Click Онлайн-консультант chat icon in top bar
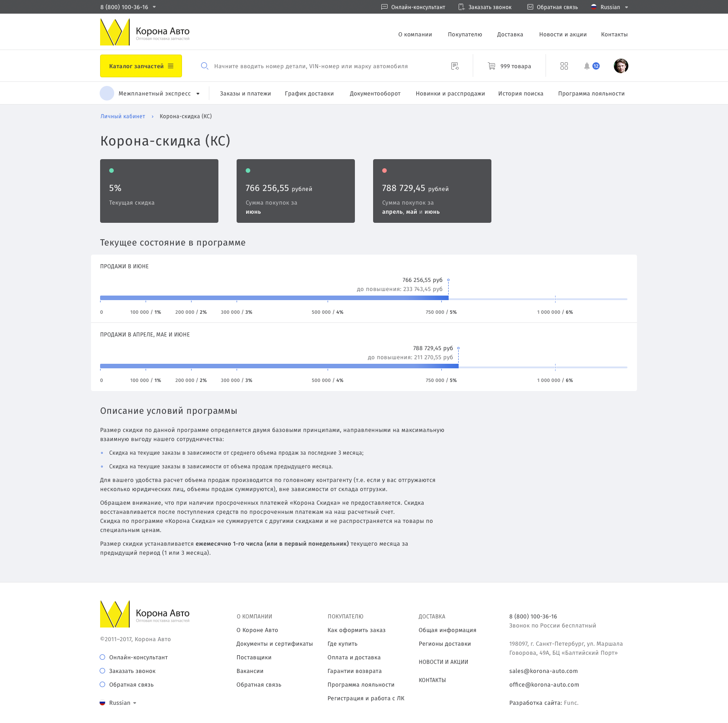Screen dimensions: 728x723 coord(384,7)
